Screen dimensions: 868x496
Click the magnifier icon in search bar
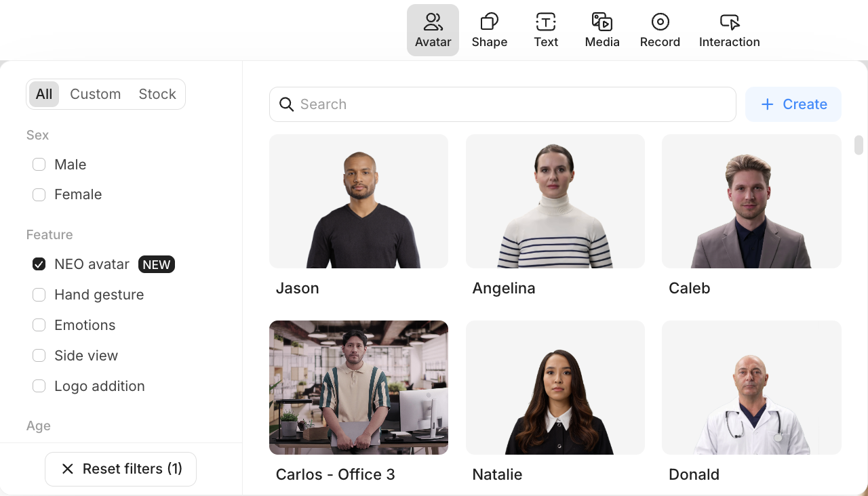[287, 104]
